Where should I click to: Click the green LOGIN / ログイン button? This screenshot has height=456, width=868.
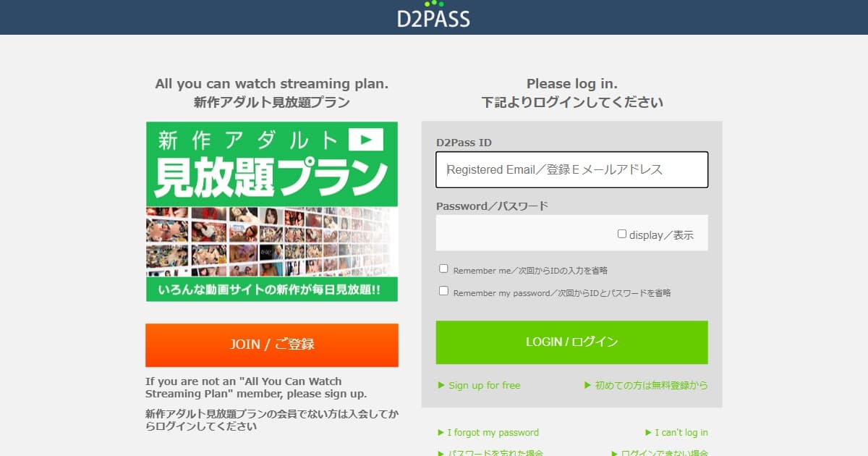tap(571, 342)
